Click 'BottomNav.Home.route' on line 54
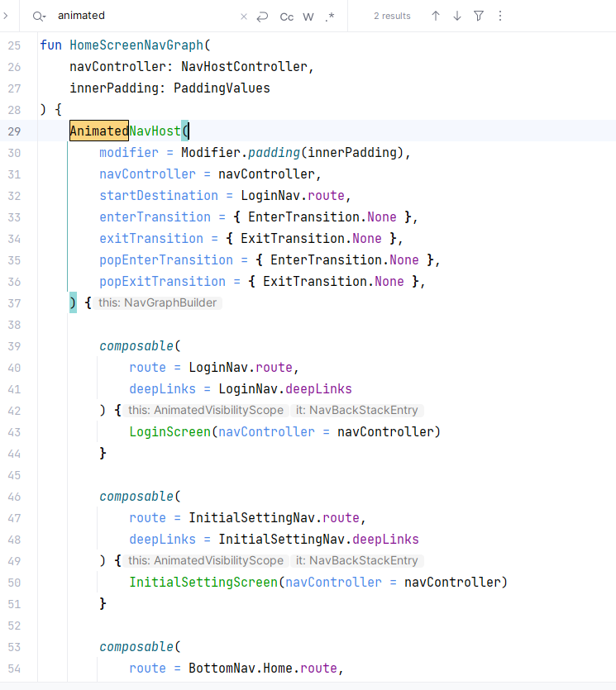 (263, 669)
